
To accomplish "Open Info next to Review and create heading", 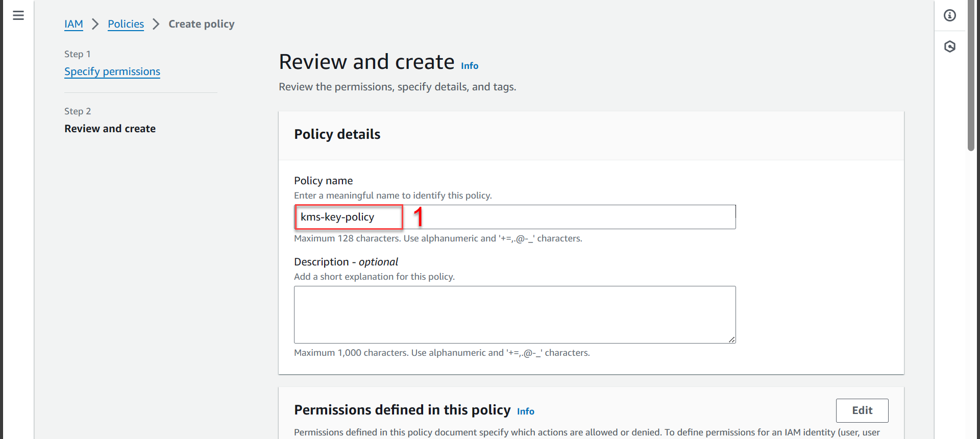I will 470,66.
